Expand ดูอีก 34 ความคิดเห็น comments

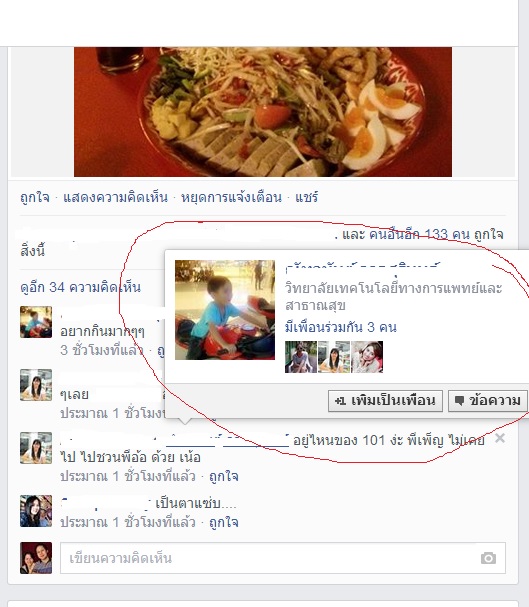pyautogui.click(x=80, y=287)
